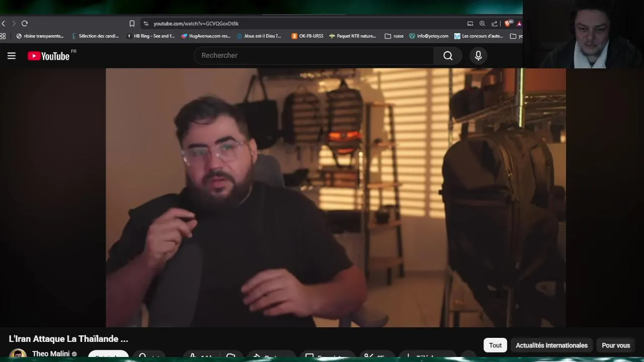Viewport: 644px width, 362px height.
Task: Click the YouTube search magnifier button
Action: (x=448, y=56)
